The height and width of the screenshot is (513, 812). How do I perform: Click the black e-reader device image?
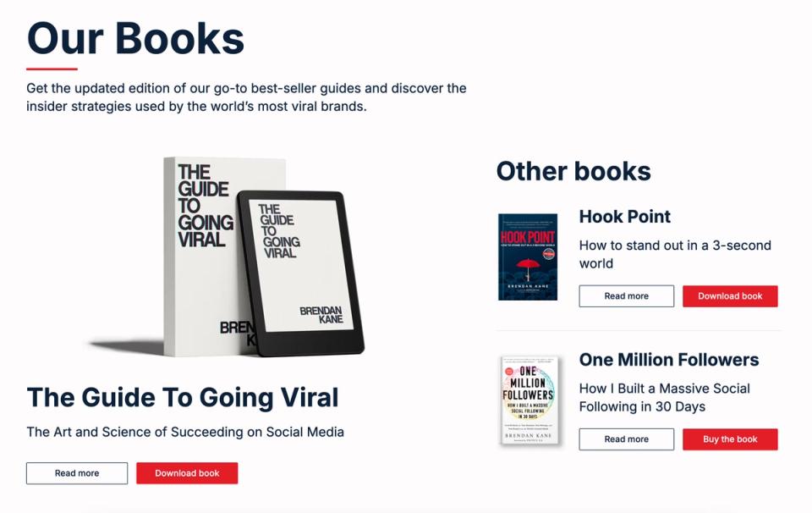(x=301, y=273)
